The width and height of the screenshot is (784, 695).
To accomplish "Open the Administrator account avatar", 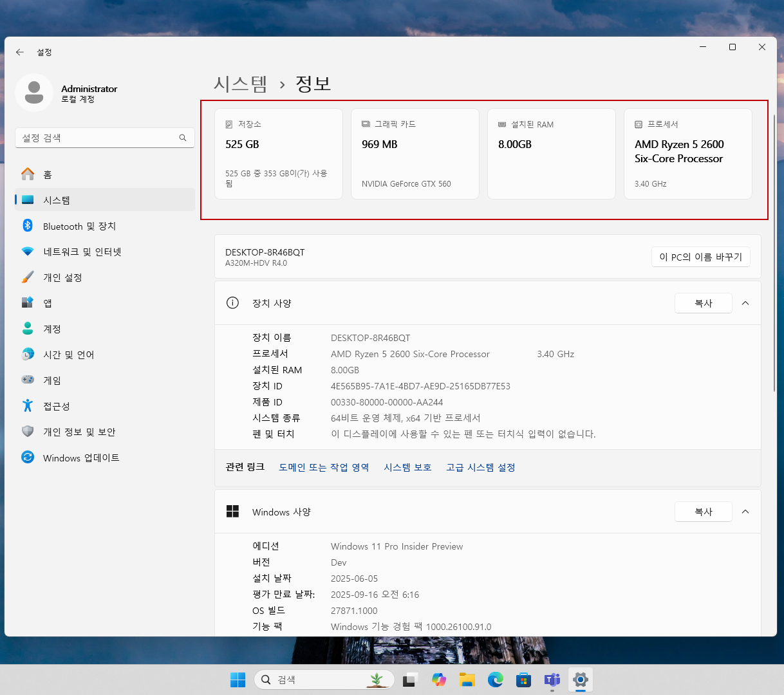I will coord(34,93).
